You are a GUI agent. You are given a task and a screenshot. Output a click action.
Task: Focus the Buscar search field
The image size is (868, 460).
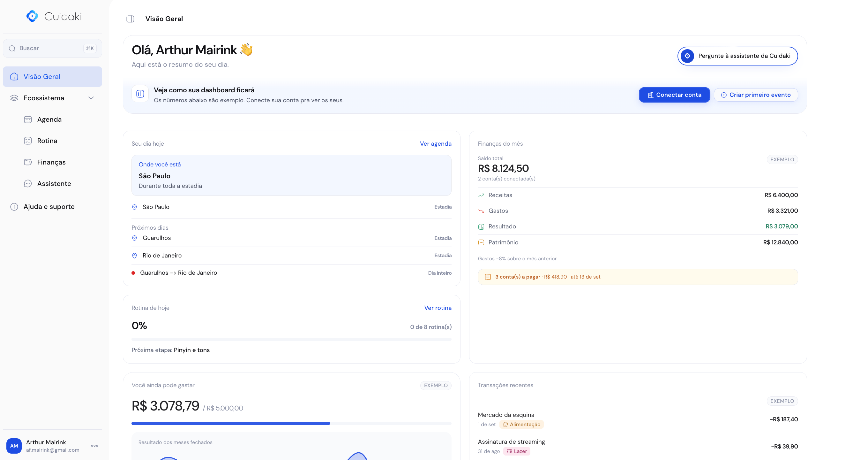[53, 49]
